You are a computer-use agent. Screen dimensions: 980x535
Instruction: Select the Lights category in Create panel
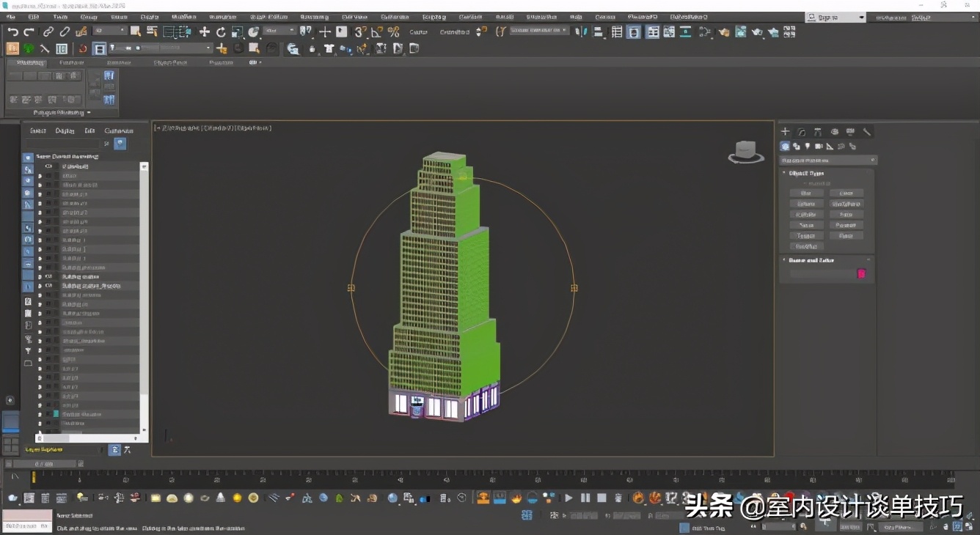pyautogui.click(x=807, y=147)
